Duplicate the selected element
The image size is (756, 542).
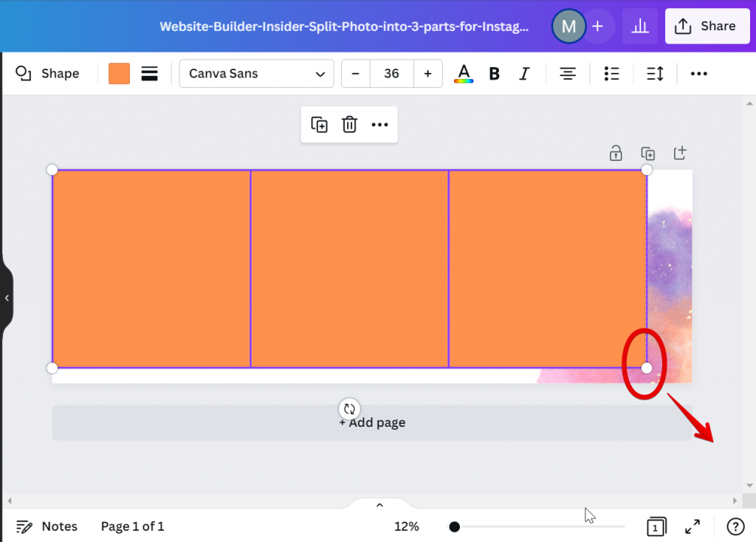320,124
